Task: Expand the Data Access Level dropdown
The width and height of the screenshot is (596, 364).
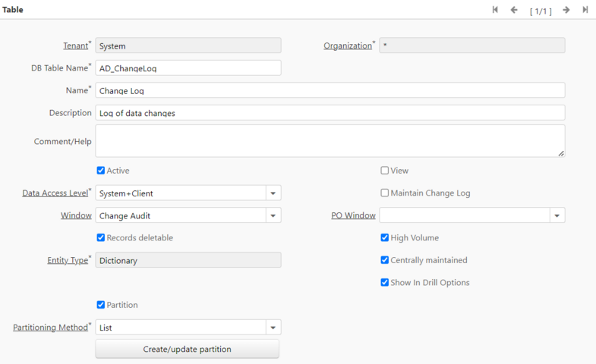Action: tap(273, 193)
